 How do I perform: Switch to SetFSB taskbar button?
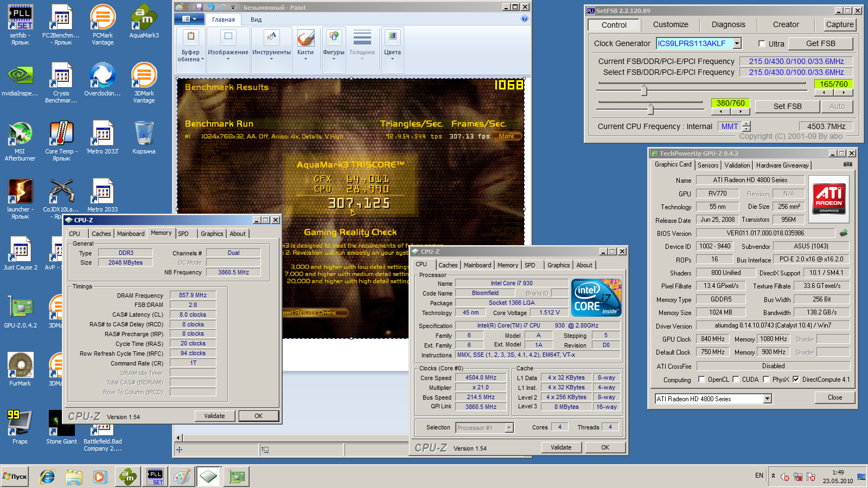[155, 477]
